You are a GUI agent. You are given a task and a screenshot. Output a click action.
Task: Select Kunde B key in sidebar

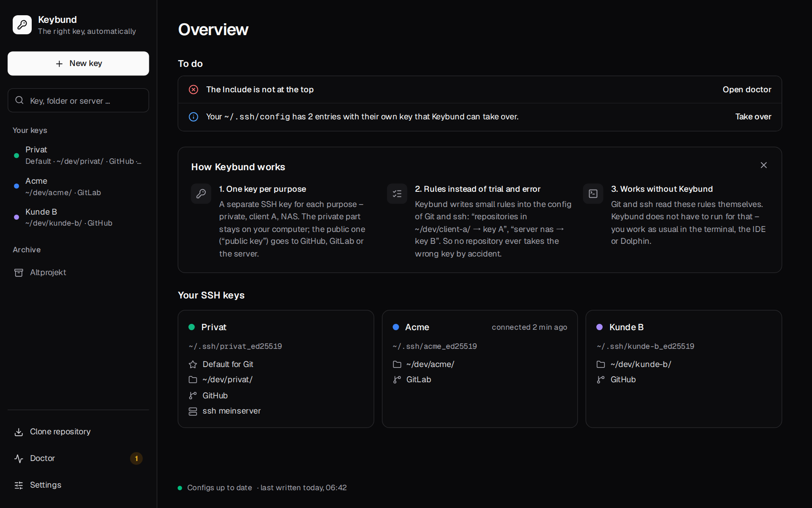coord(78,217)
